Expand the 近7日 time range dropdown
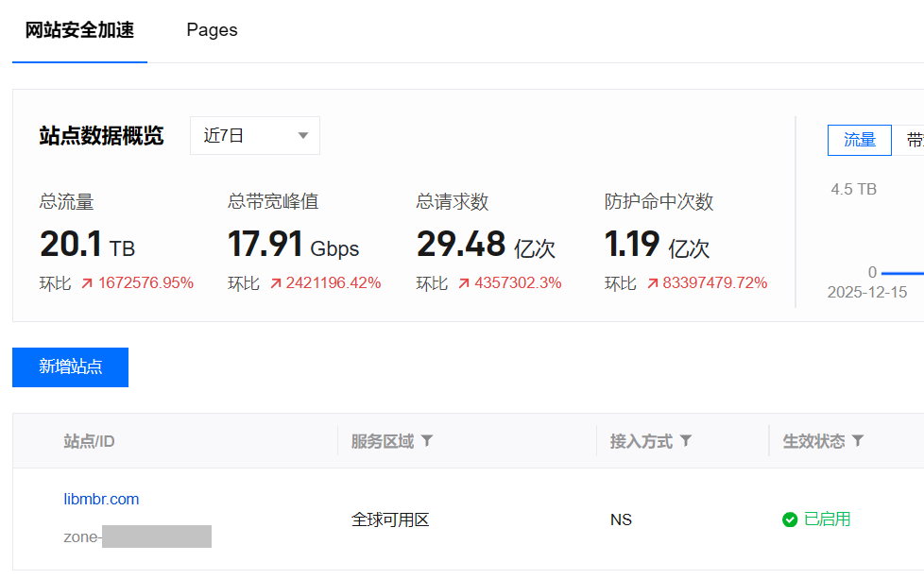The image size is (924, 579). point(255,136)
